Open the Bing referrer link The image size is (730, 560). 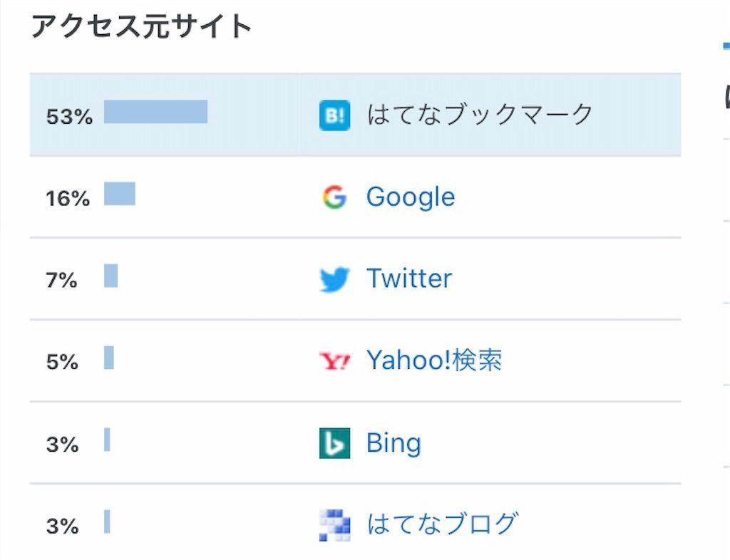pos(394,443)
